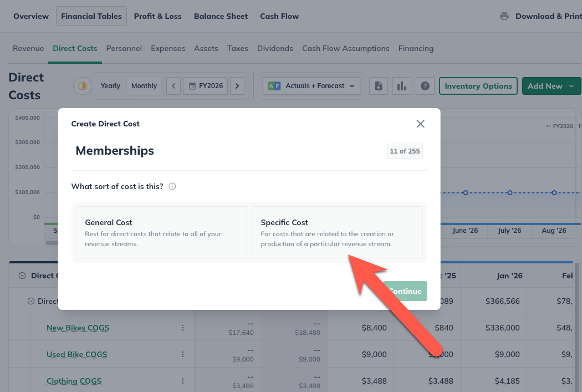Image resolution: width=582 pixels, height=392 pixels.
Task: Open the Add New dropdown
Action: tap(551, 86)
